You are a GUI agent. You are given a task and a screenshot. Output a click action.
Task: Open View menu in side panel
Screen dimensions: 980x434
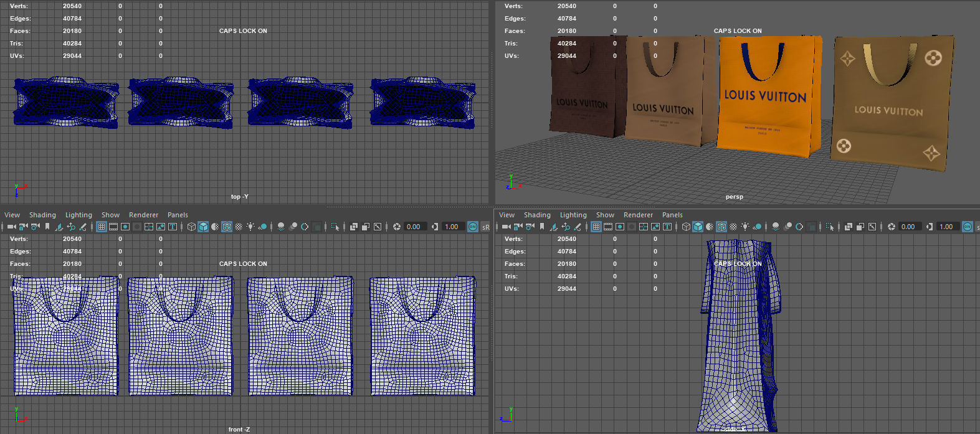[507, 215]
